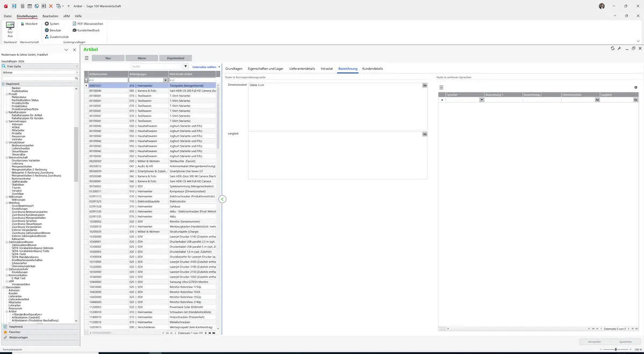Open Zusatzmodule in ribbon
Image resolution: width=644 pixels, height=354 pixels.
pyautogui.click(x=56, y=36)
